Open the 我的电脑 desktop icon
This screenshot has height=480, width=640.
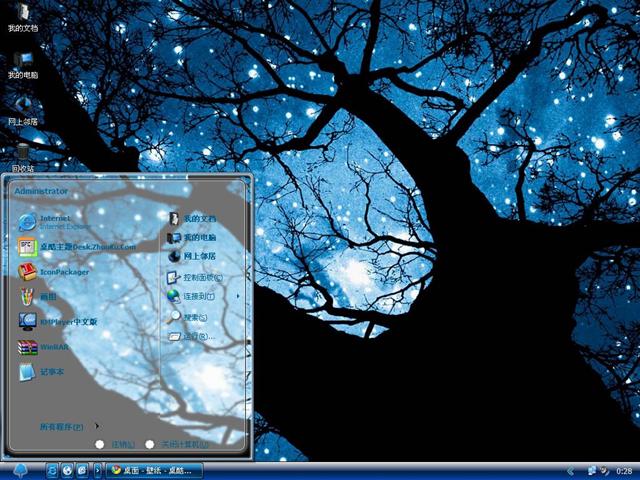pos(23,64)
